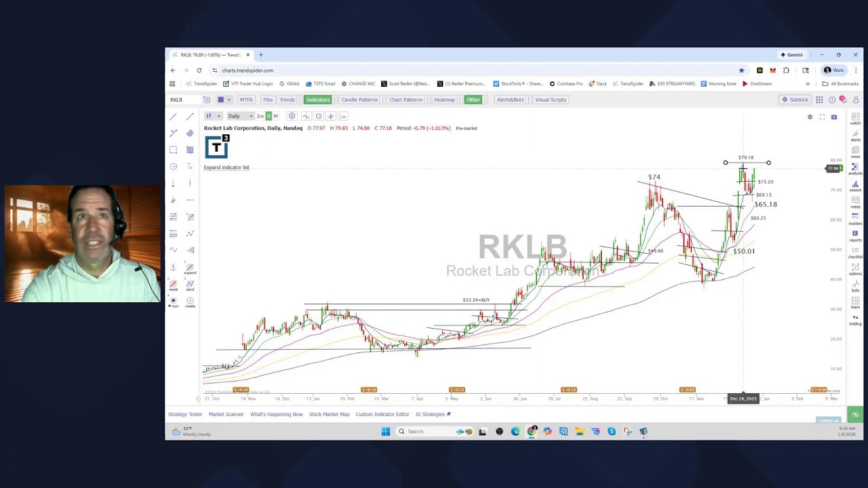Click the create custom tool icon
The width and height of the screenshot is (868, 488).
pyautogui.click(x=190, y=302)
